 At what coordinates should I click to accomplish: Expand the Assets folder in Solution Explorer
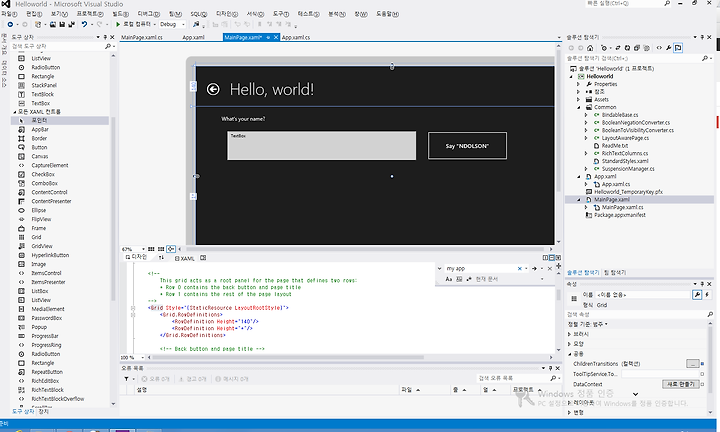point(578,99)
